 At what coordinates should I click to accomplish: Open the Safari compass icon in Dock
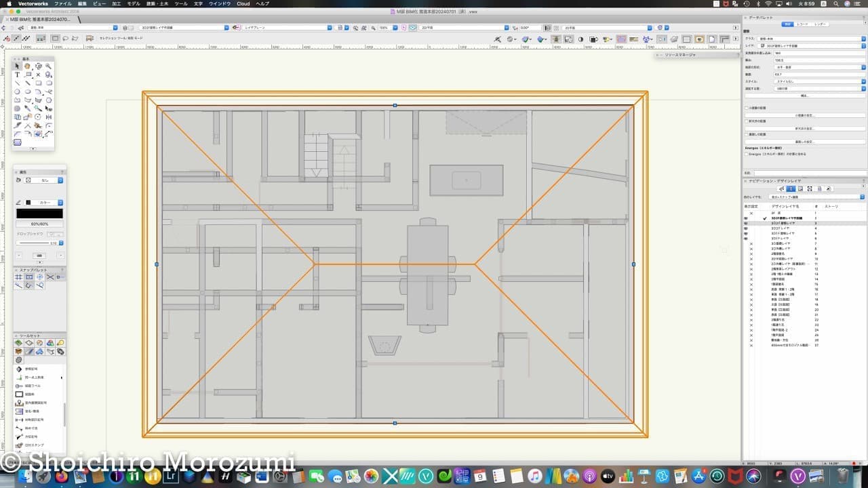(43, 476)
